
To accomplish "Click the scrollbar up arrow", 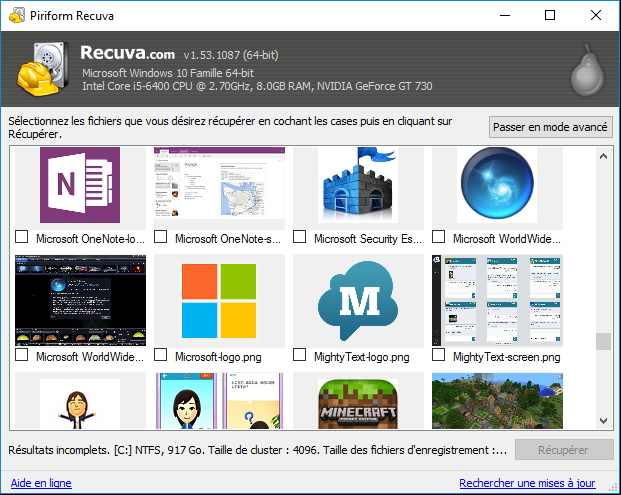I will (x=604, y=156).
